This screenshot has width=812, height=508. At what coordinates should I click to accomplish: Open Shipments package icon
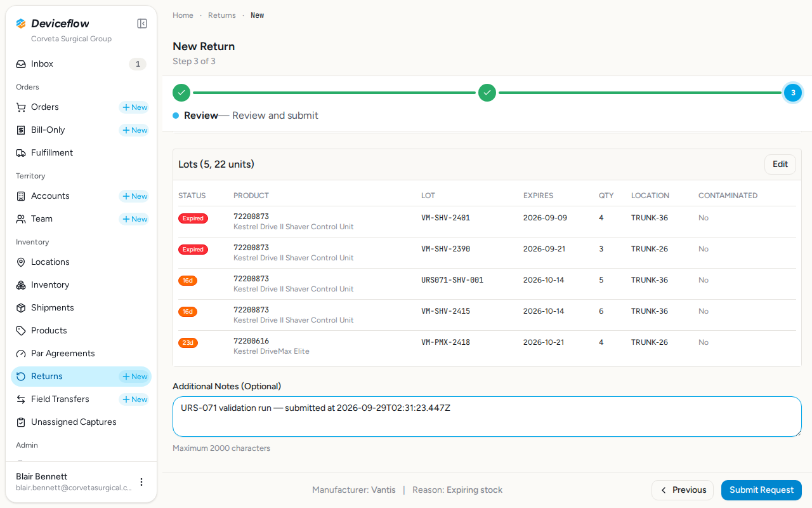pyautogui.click(x=21, y=308)
